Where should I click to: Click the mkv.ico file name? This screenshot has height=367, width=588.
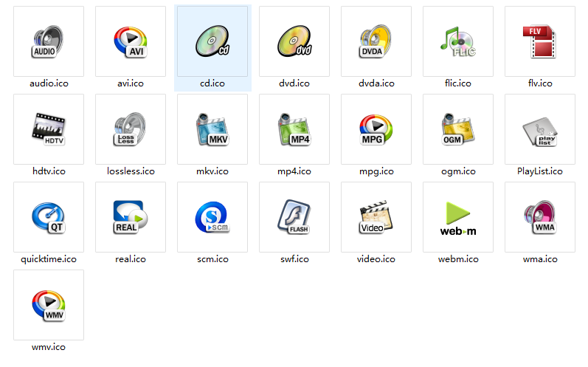212,171
